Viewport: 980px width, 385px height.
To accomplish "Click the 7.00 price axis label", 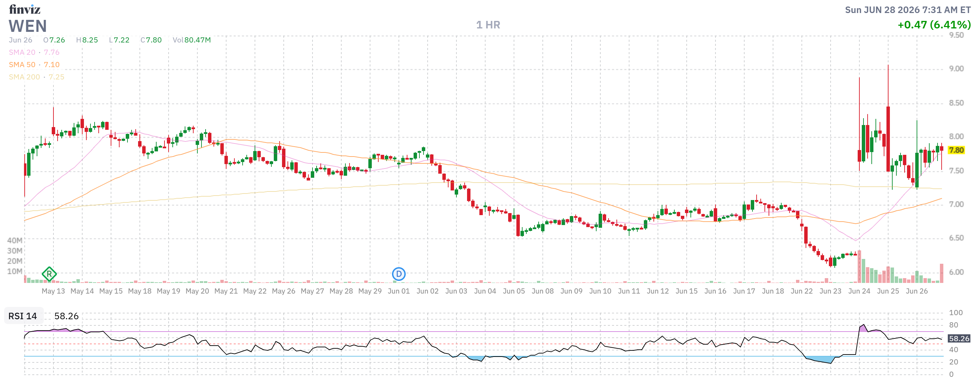I will pos(956,205).
